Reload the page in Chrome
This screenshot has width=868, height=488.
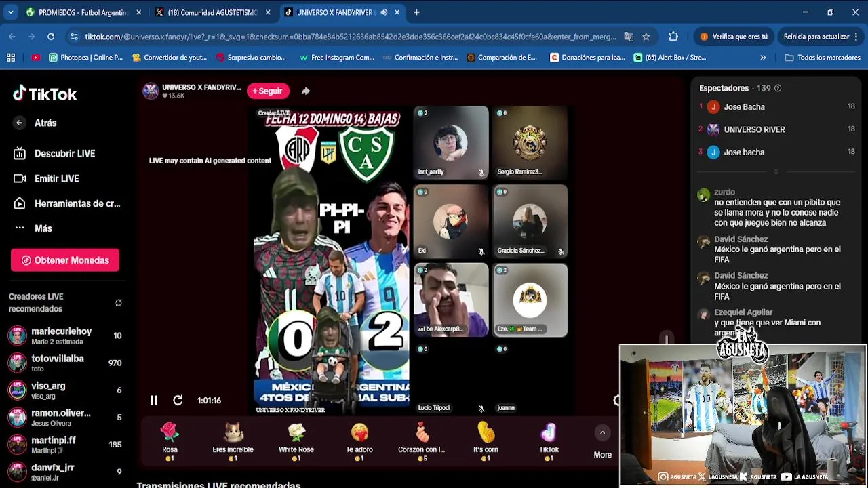pyautogui.click(x=51, y=37)
